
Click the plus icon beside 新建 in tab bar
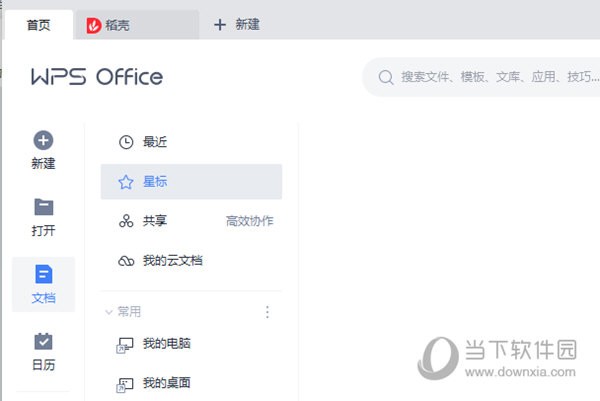point(220,25)
